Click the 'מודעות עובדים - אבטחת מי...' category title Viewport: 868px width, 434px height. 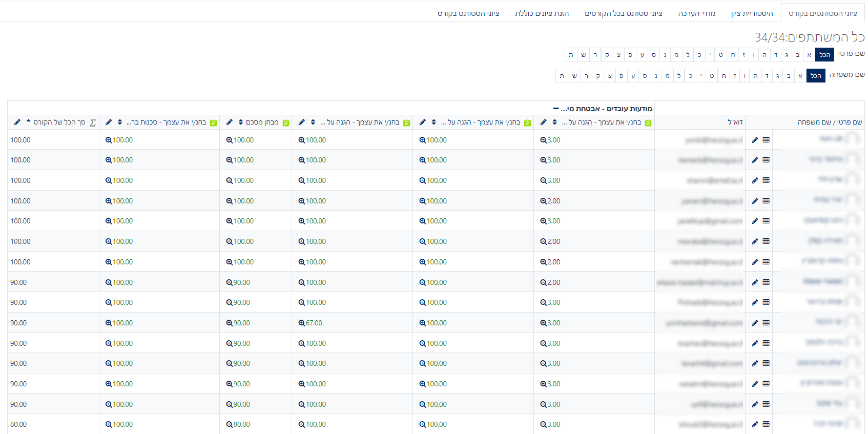click(x=606, y=109)
